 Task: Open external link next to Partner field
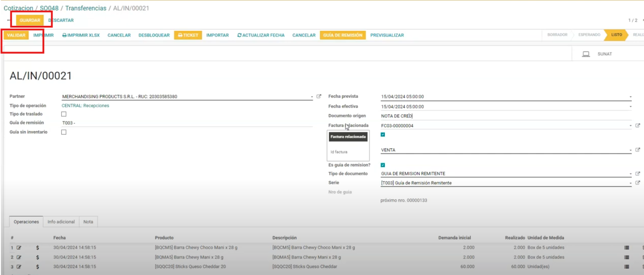(319, 96)
